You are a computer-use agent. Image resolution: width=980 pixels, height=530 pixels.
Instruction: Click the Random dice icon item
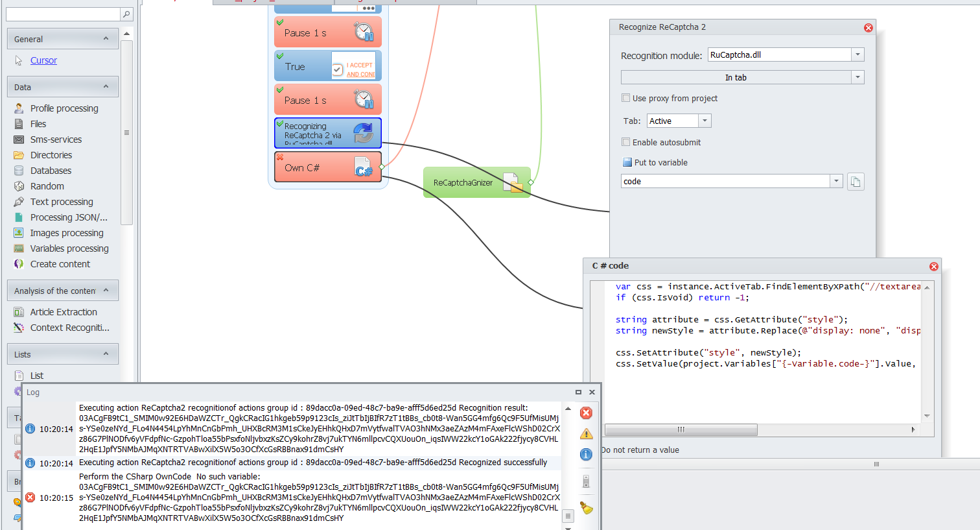(x=19, y=186)
